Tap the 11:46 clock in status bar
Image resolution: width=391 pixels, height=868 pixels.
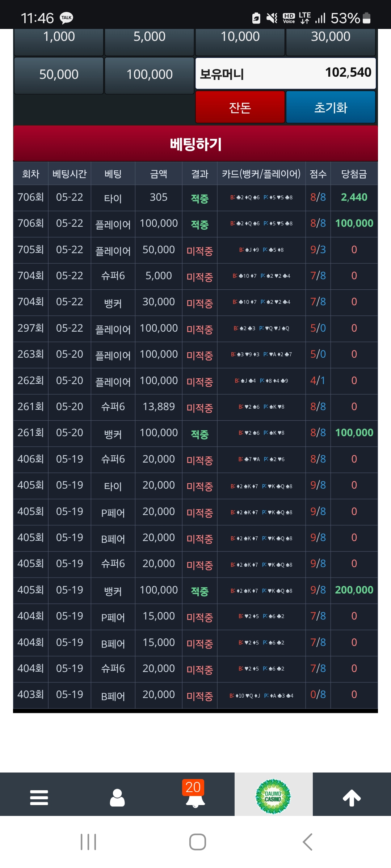pos(37,18)
